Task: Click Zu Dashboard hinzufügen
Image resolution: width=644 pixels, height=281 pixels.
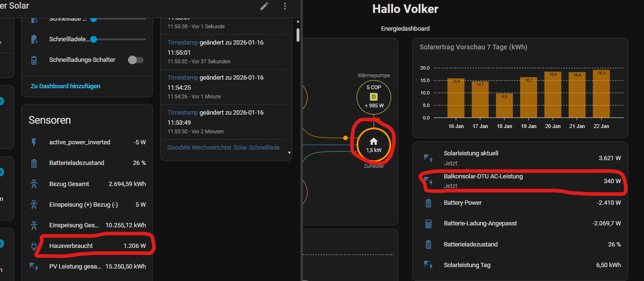Action: coord(65,86)
